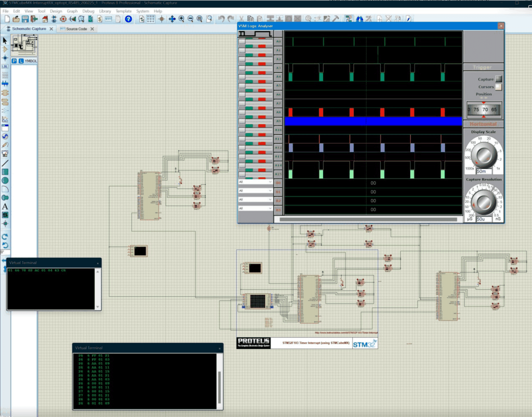
Task: Open the File menu
Action: click(x=5, y=11)
